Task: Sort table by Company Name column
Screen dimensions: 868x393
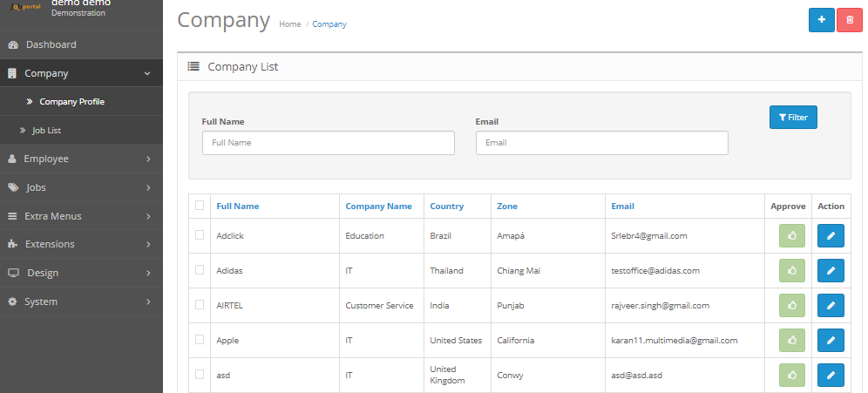Action: click(378, 207)
